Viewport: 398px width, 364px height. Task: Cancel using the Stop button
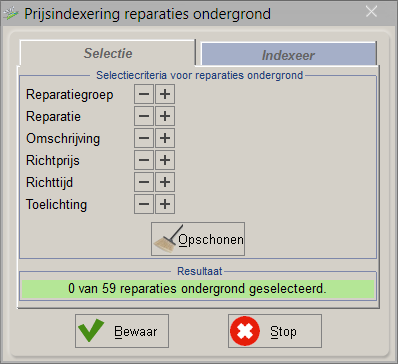(x=275, y=331)
